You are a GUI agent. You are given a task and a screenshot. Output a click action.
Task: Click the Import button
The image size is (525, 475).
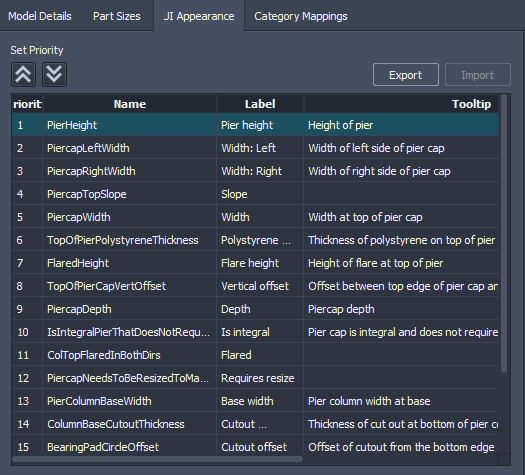pos(477,75)
